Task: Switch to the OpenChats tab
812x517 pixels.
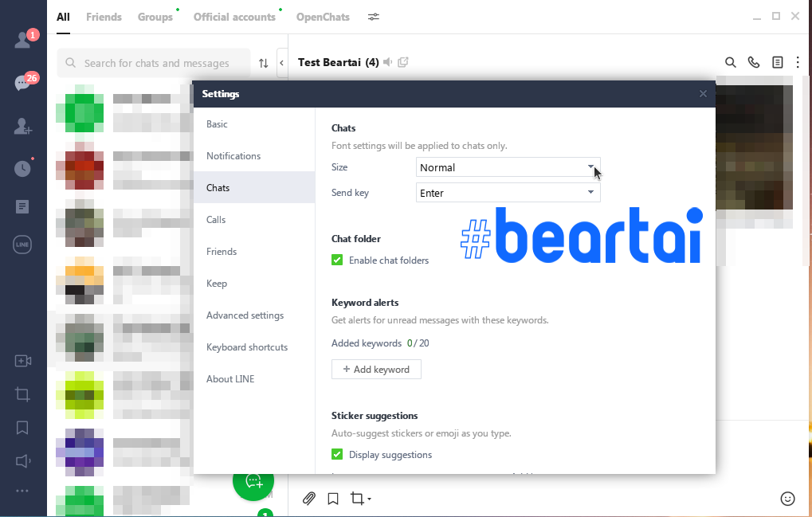Action: click(323, 17)
